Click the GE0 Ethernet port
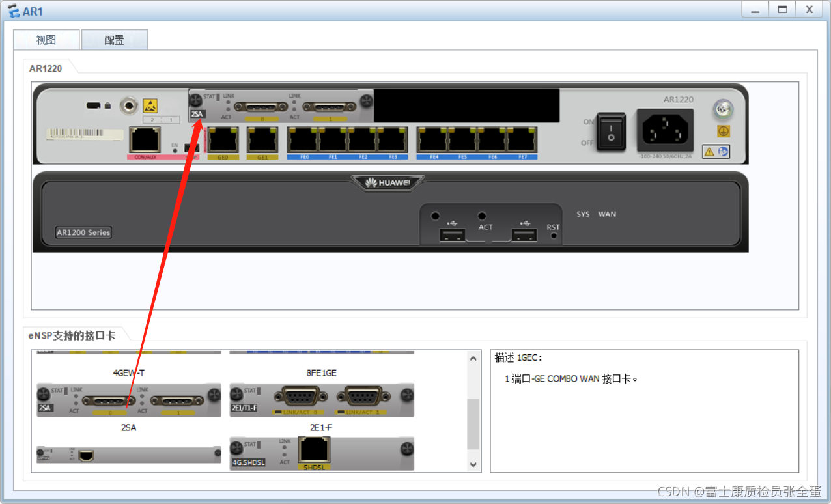The image size is (831, 504). 223,139
